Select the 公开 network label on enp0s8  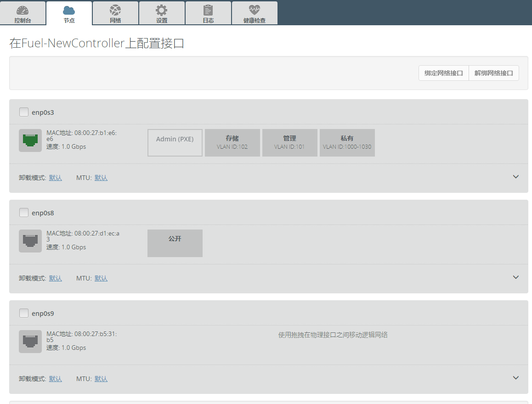pyautogui.click(x=175, y=243)
